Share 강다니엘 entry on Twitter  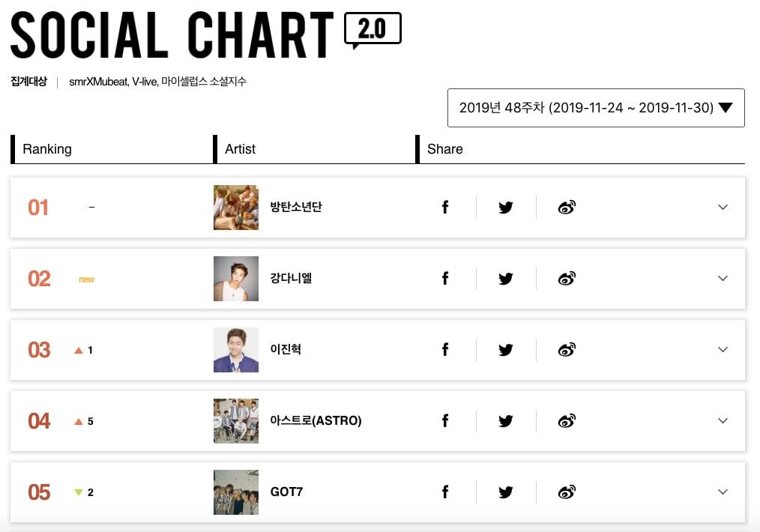[x=506, y=279]
